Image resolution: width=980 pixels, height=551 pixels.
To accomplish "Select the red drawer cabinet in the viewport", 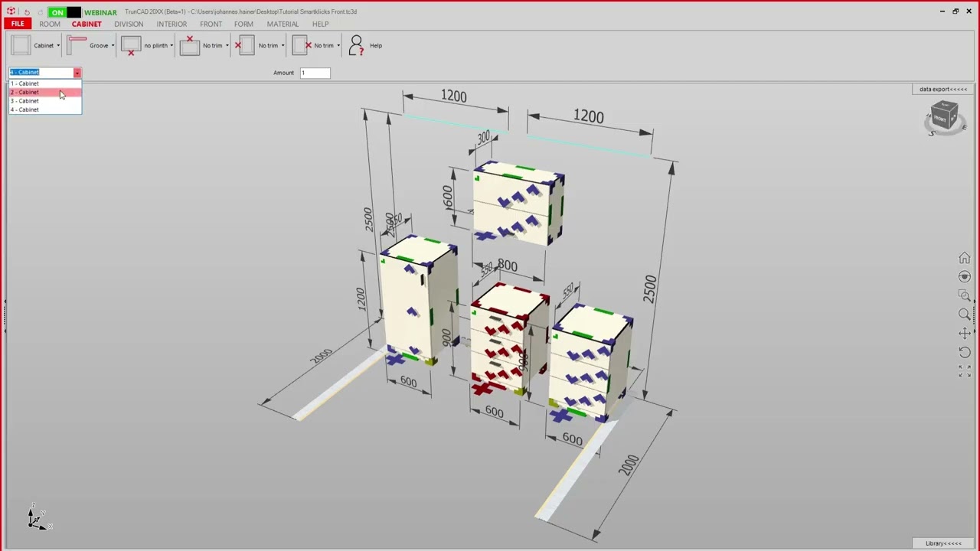I will [x=508, y=341].
